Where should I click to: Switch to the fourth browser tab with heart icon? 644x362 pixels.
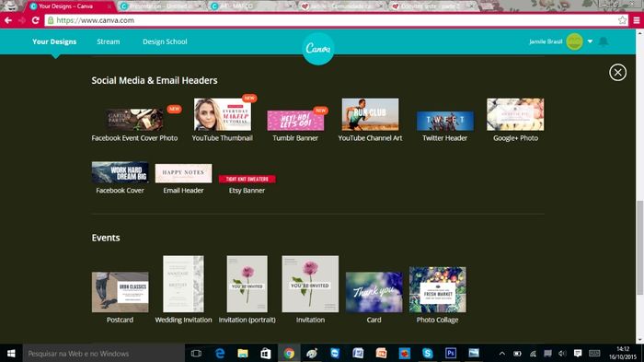pyautogui.click(x=341, y=6)
